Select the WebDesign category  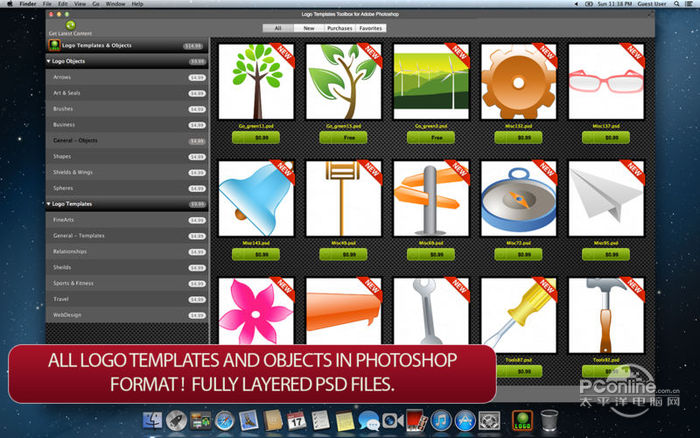(127, 315)
